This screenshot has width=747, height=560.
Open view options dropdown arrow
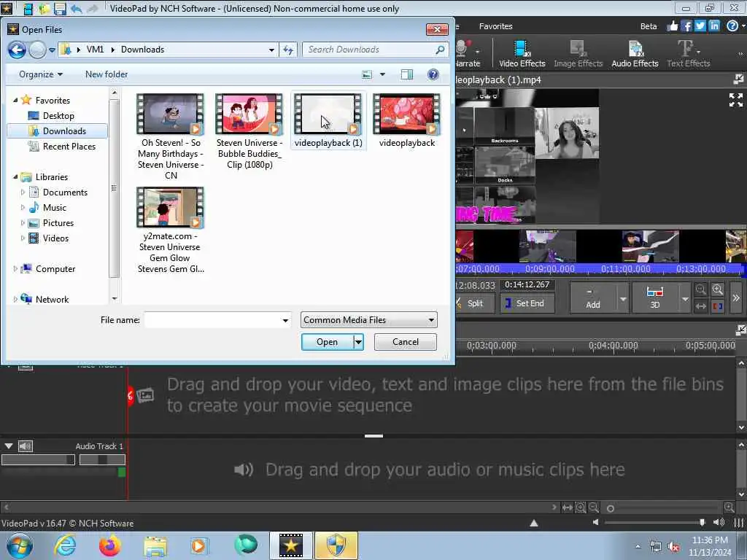pos(382,74)
